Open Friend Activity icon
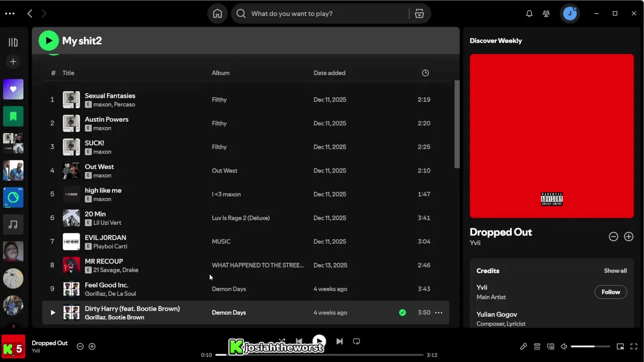644x362 pixels. pyautogui.click(x=546, y=14)
